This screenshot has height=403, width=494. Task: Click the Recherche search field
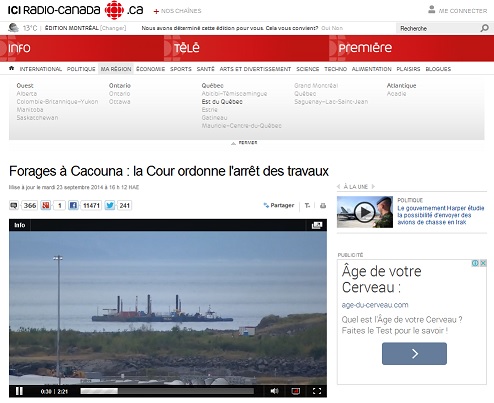pyautogui.click(x=437, y=28)
